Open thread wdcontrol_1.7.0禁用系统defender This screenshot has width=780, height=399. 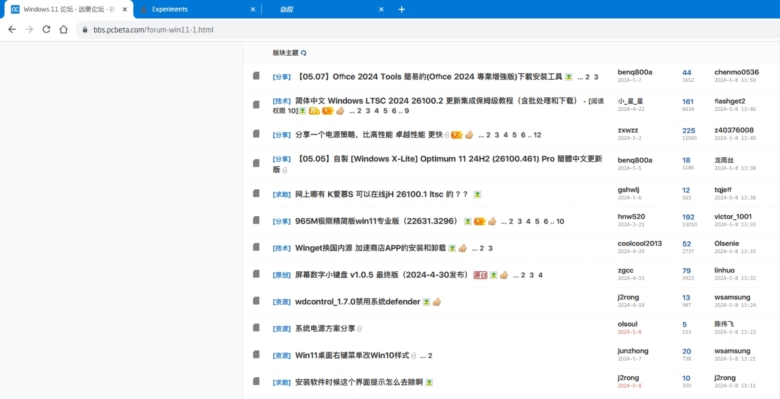pyautogui.click(x=358, y=301)
